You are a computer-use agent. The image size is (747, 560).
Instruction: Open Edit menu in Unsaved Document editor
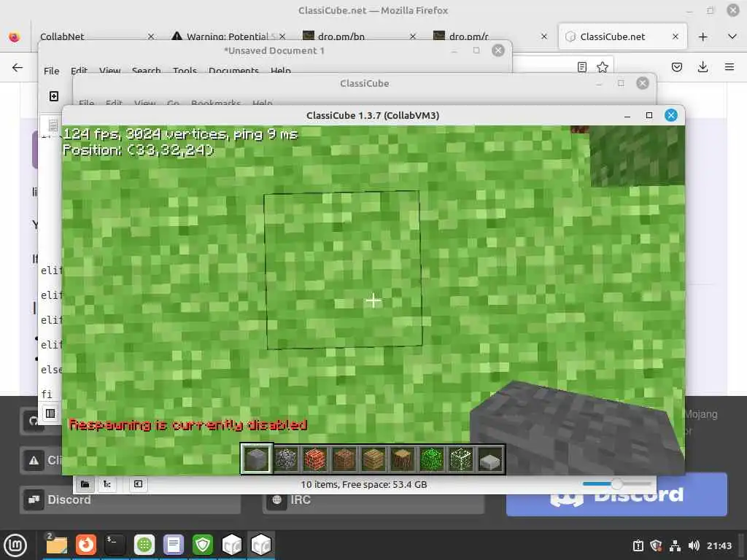tap(79, 71)
